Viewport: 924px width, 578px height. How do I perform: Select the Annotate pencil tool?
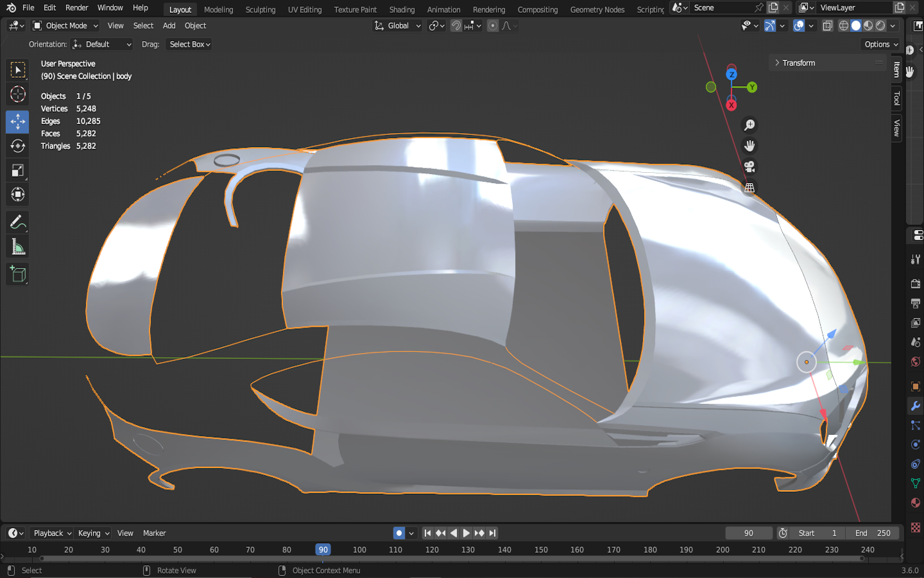[x=18, y=223]
